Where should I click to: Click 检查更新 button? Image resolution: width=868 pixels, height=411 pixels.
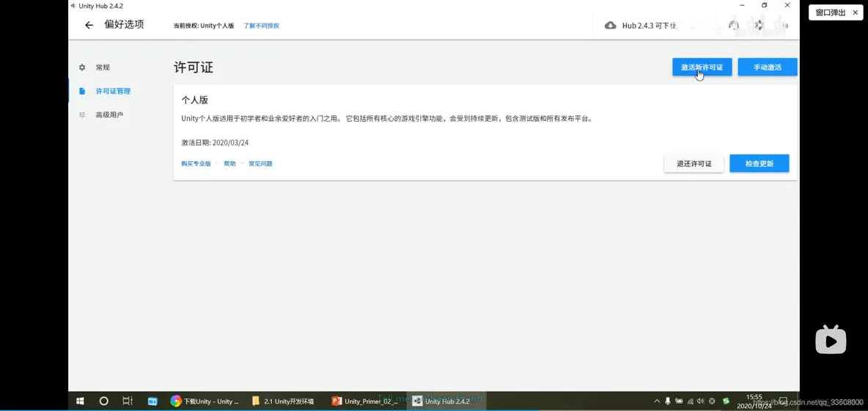click(759, 163)
